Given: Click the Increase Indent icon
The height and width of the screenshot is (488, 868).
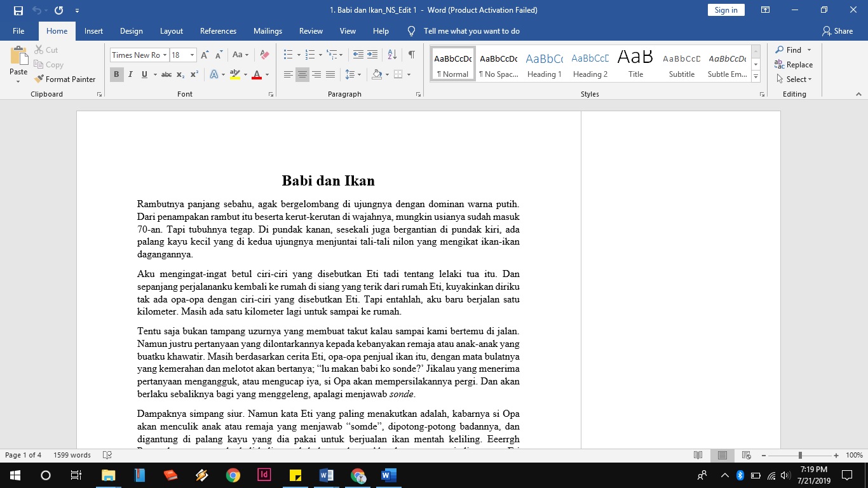Looking at the screenshot, I should click(372, 55).
